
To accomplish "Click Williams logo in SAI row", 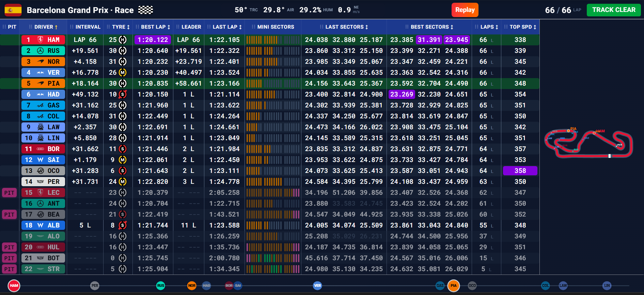I will tap(40, 160).
